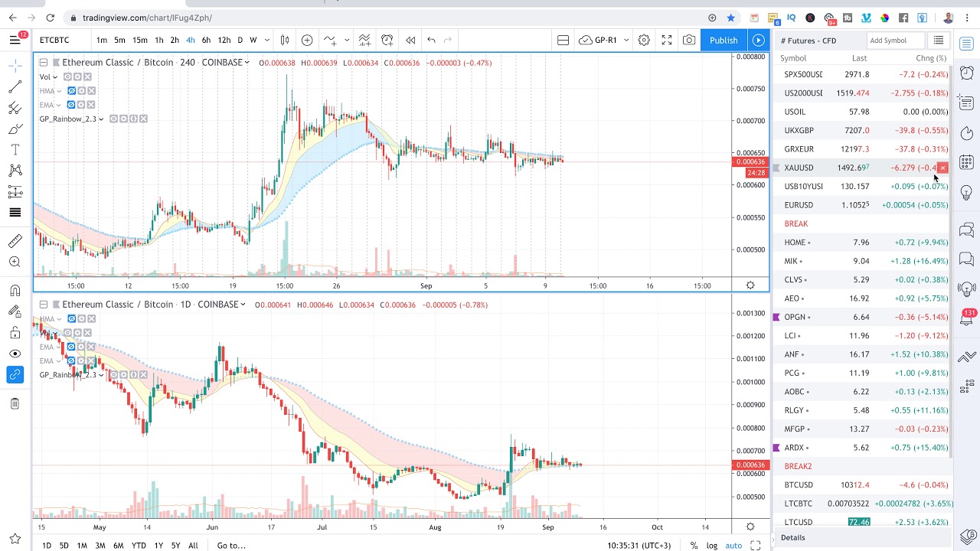Select BTCUSD in the watchlist
This screenshot has width=980, height=551.
863,485
